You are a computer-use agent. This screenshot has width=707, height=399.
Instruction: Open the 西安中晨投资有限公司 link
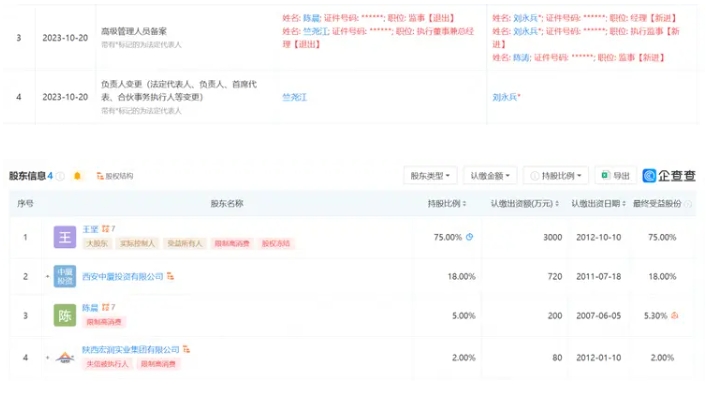[123, 276]
